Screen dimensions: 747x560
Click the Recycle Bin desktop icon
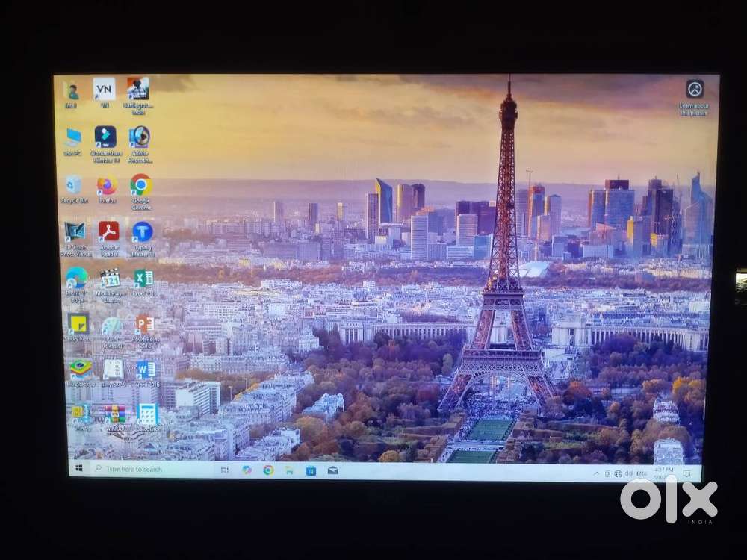pyautogui.click(x=73, y=185)
